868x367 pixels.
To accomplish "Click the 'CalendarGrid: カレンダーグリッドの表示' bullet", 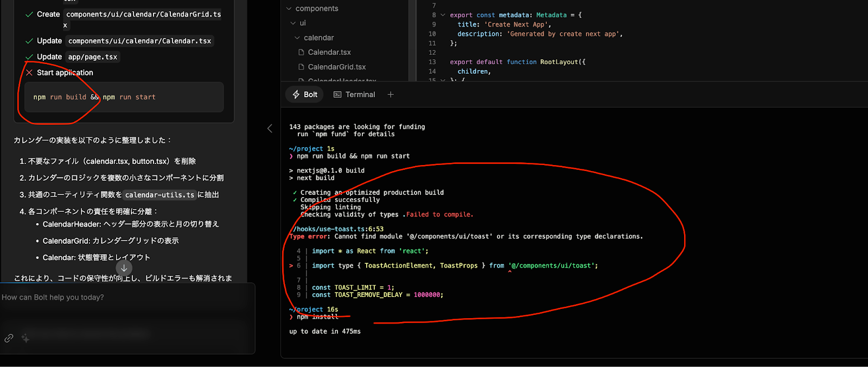I will click(x=111, y=241).
